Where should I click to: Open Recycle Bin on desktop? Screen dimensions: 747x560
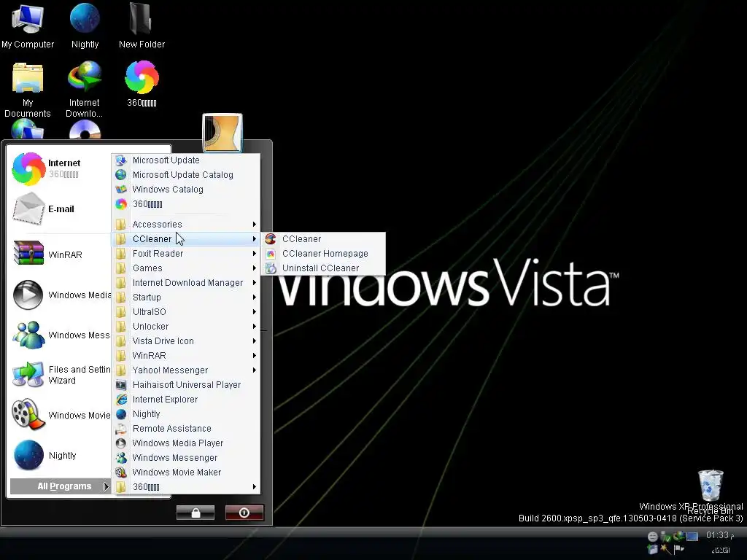click(x=711, y=491)
